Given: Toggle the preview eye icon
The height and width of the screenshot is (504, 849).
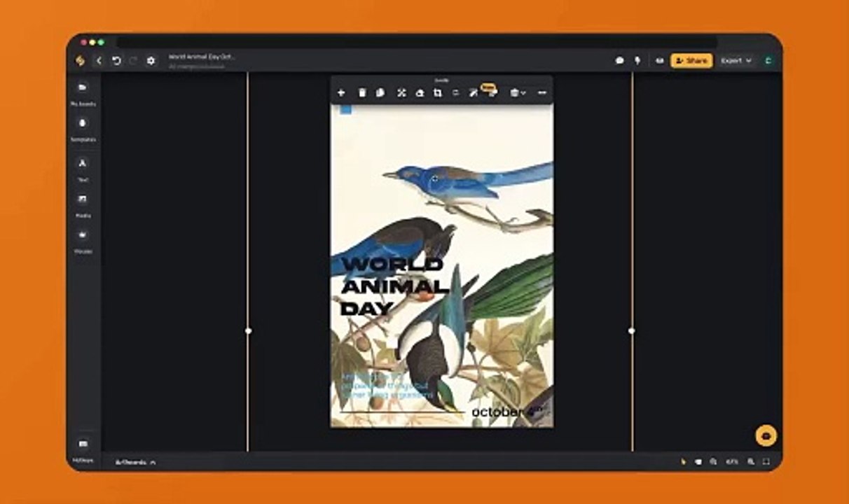Looking at the screenshot, I should 659,61.
